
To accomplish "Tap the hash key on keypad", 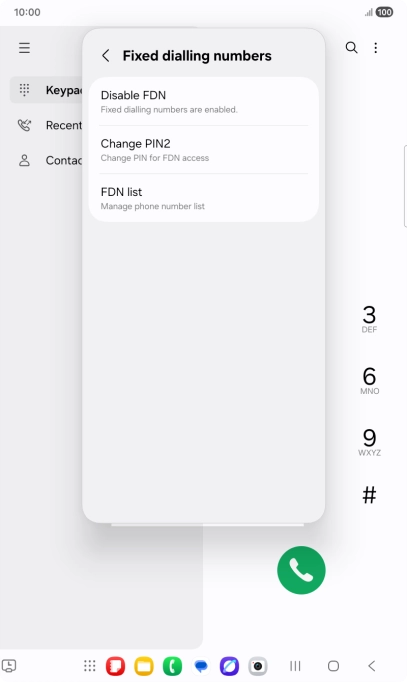I will point(370,495).
